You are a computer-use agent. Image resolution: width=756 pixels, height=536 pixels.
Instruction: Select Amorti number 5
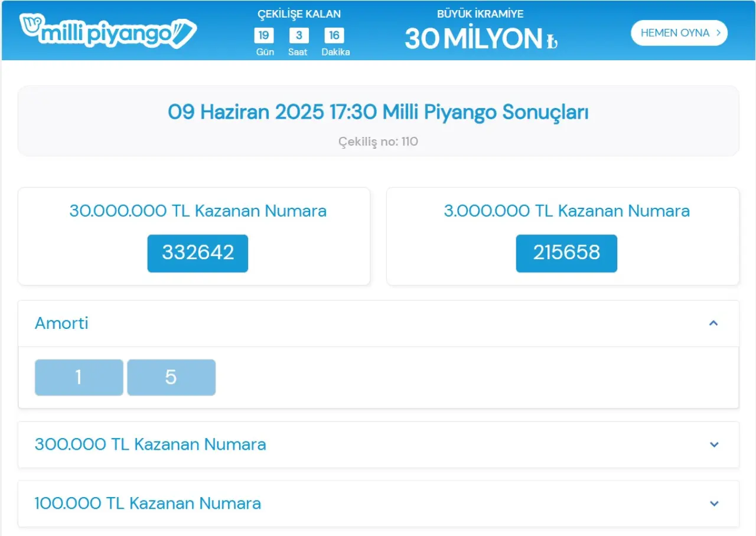[171, 377]
